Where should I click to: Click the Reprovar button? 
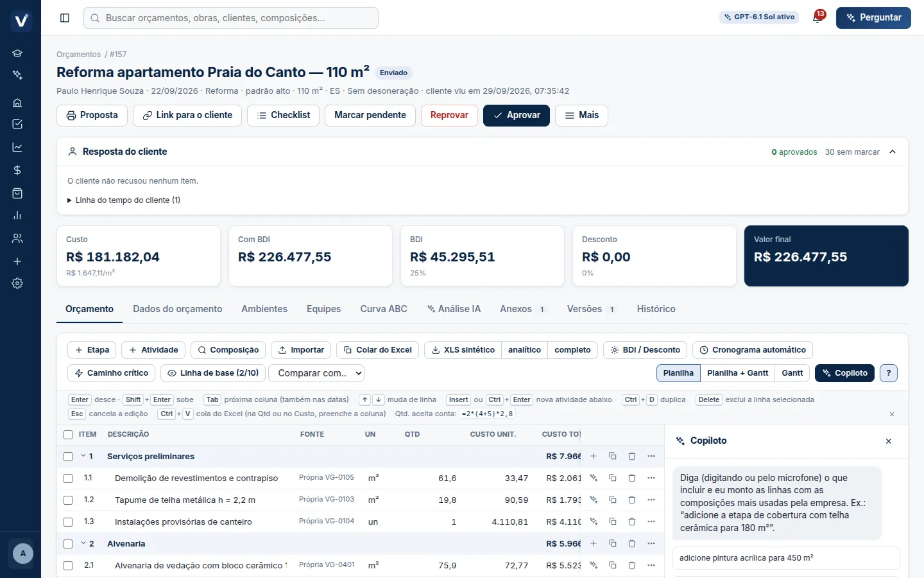[449, 116]
